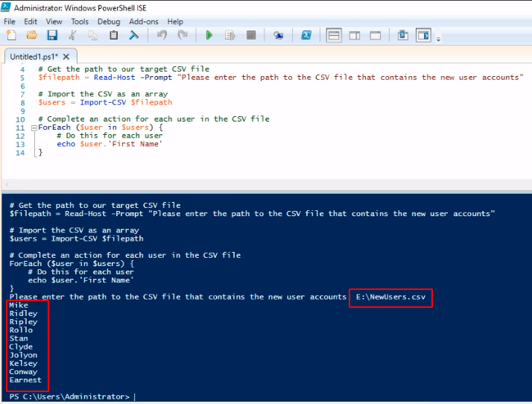Open a script with the folder icon
Screen dimensions: 532x404
[31, 35]
